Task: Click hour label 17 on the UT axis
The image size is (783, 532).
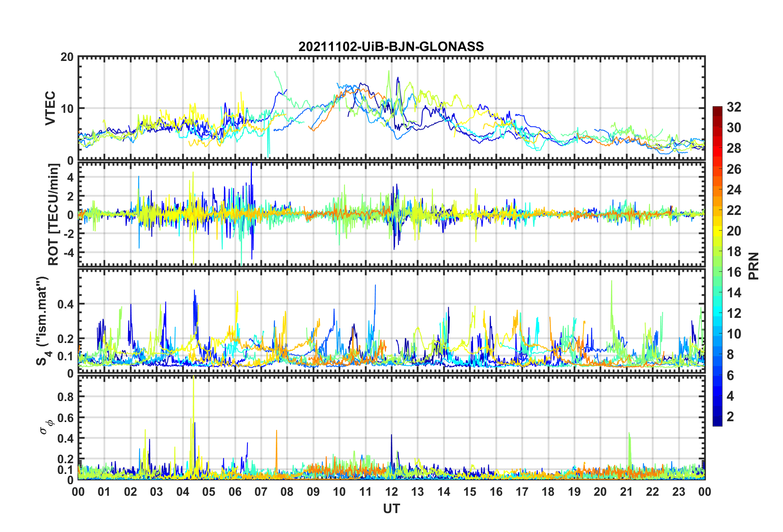Action: [522, 492]
